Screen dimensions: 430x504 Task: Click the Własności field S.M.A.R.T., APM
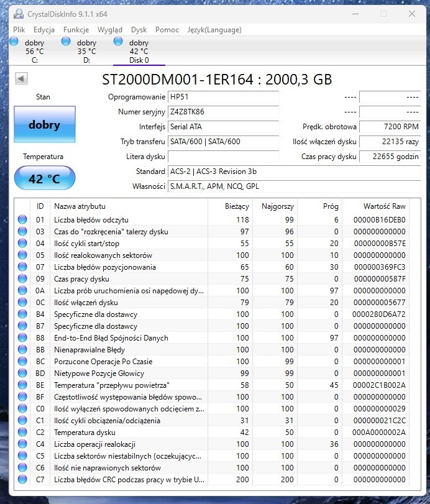(294, 186)
